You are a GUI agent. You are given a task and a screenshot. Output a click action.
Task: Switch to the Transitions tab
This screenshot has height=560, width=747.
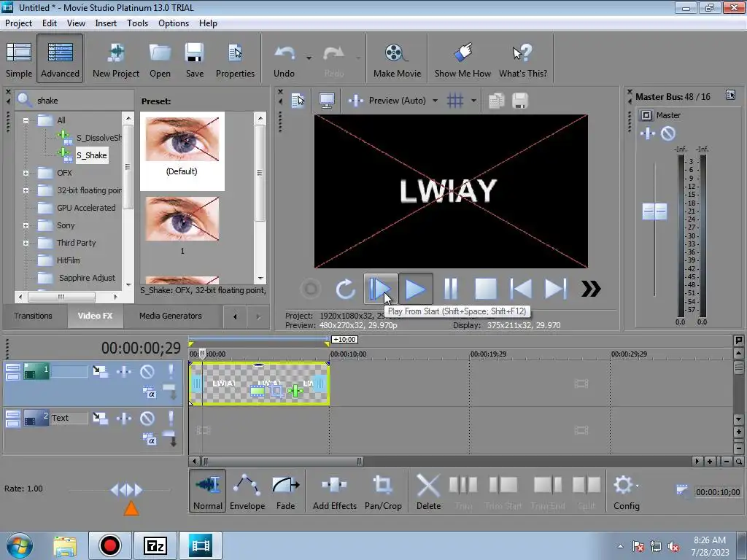[x=34, y=316]
